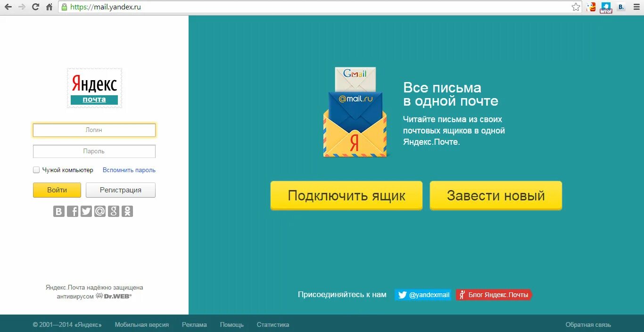644x332 pixels.
Task: Go back to the previous page
Action: 8,7
